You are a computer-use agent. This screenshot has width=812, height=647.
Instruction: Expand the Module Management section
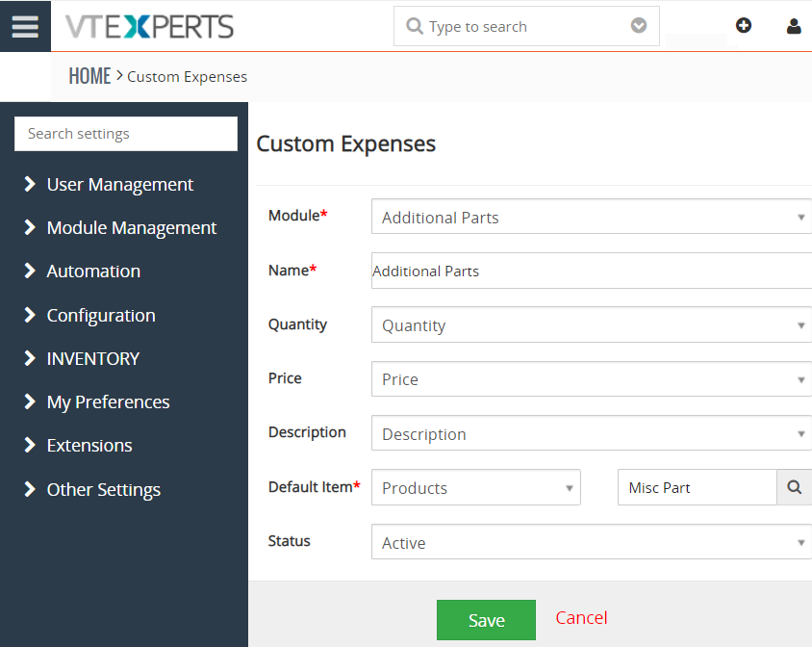point(132,227)
